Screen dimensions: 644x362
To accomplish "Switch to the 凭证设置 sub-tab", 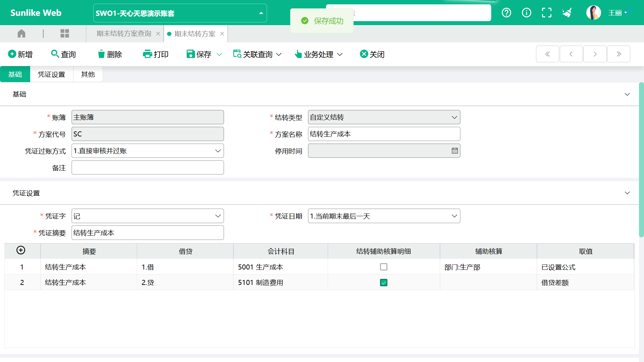I will click(51, 74).
